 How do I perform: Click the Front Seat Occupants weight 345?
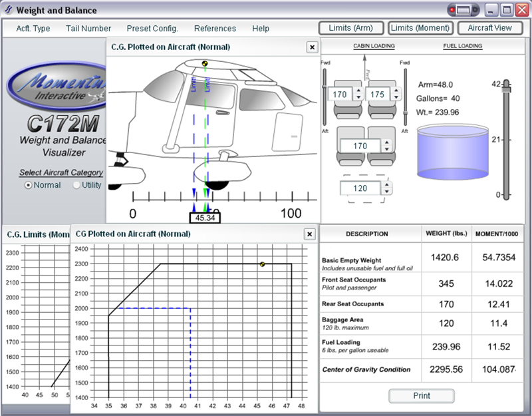pos(446,284)
